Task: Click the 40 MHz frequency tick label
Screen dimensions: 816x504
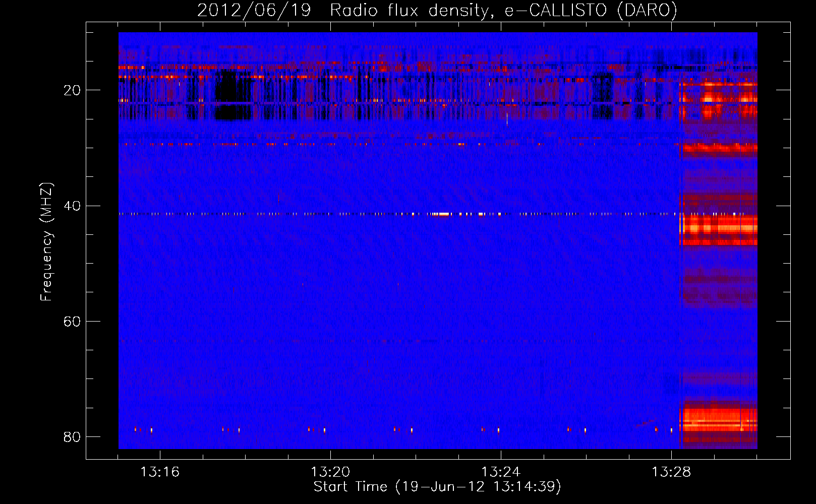Action: pyautogui.click(x=72, y=206)
